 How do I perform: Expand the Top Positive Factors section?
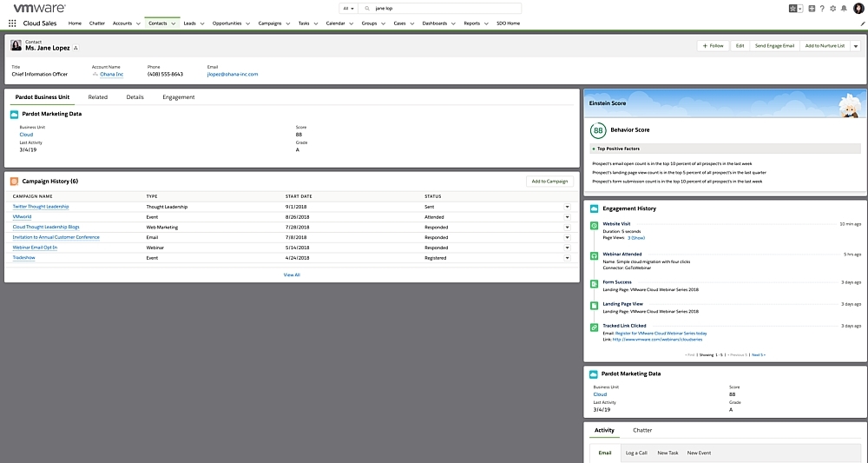point(594,149)
